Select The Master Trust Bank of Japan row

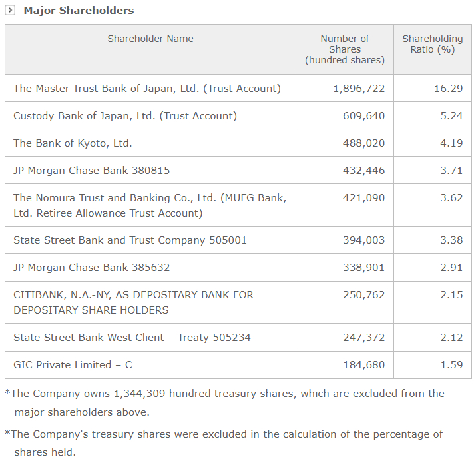tap(147, 88)
